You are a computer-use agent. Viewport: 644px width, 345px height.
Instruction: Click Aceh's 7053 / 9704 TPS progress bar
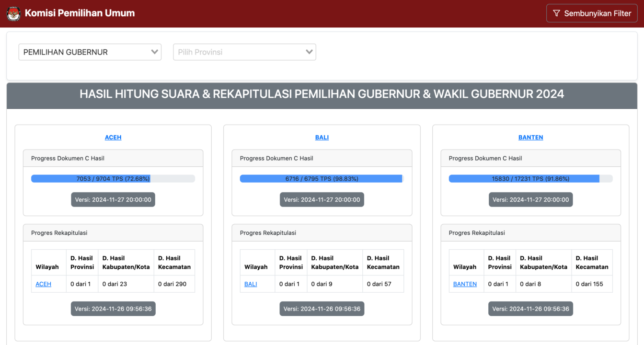[x=113, y=179]
